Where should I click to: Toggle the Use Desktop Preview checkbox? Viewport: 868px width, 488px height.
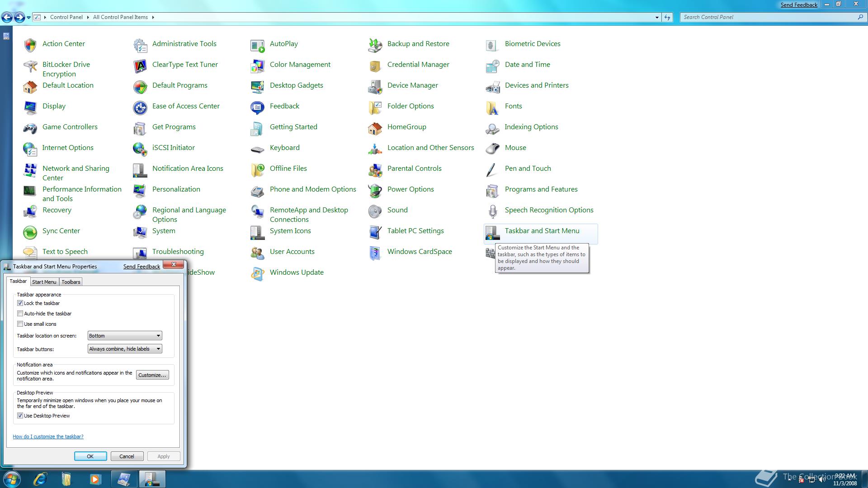pyautogui.click(x=20, y=416)
